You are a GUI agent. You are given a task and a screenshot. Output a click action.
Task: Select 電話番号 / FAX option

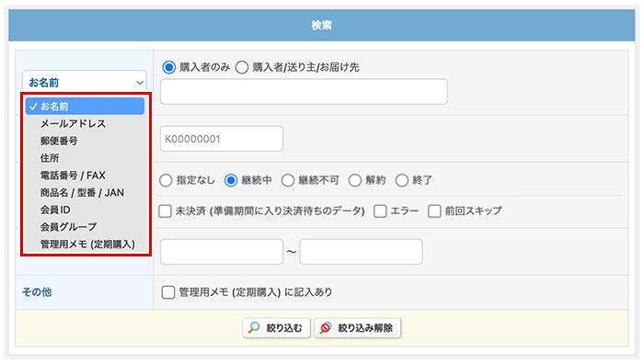(x=73, y=176)
